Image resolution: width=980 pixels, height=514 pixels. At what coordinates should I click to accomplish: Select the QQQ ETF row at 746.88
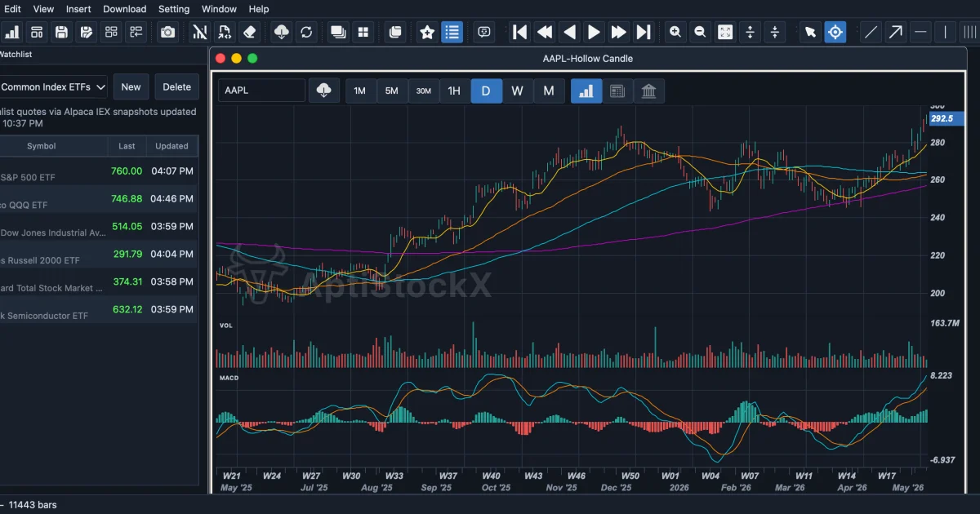98,198
